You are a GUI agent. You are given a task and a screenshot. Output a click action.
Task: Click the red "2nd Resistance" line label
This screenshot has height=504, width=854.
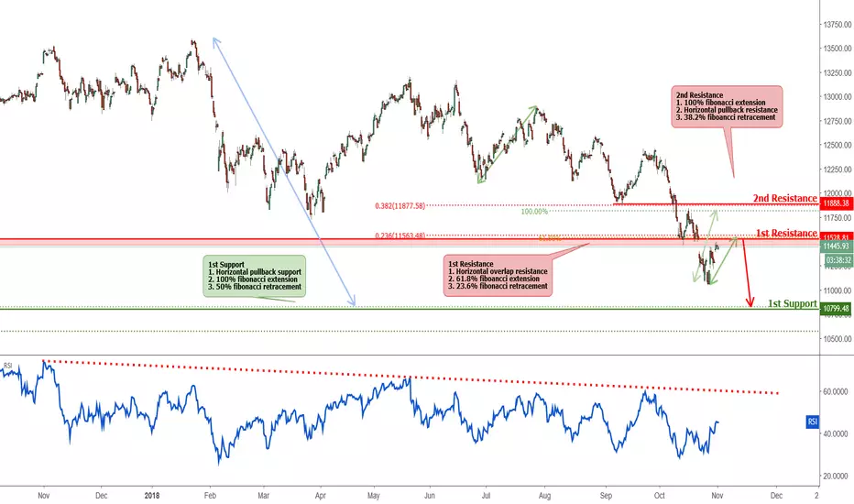tap(785, 198)
